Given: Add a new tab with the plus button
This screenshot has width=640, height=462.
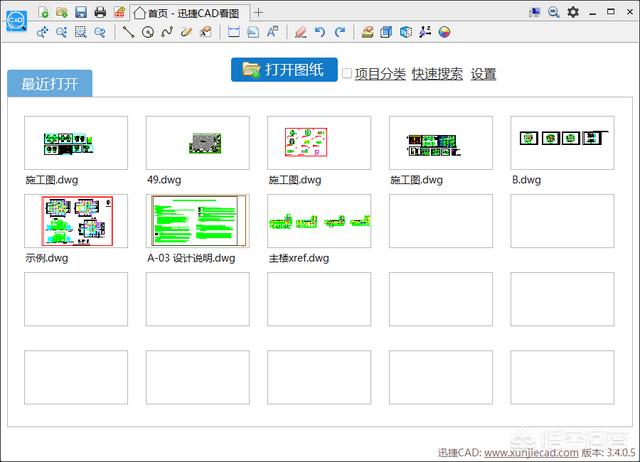Looking at the screenshot, I should point(258,13).
